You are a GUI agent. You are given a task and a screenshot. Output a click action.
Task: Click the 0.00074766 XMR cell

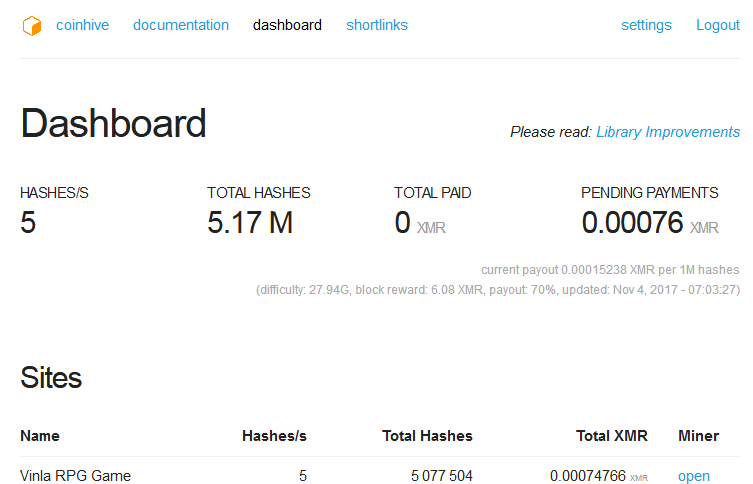(x=599, y=476)
